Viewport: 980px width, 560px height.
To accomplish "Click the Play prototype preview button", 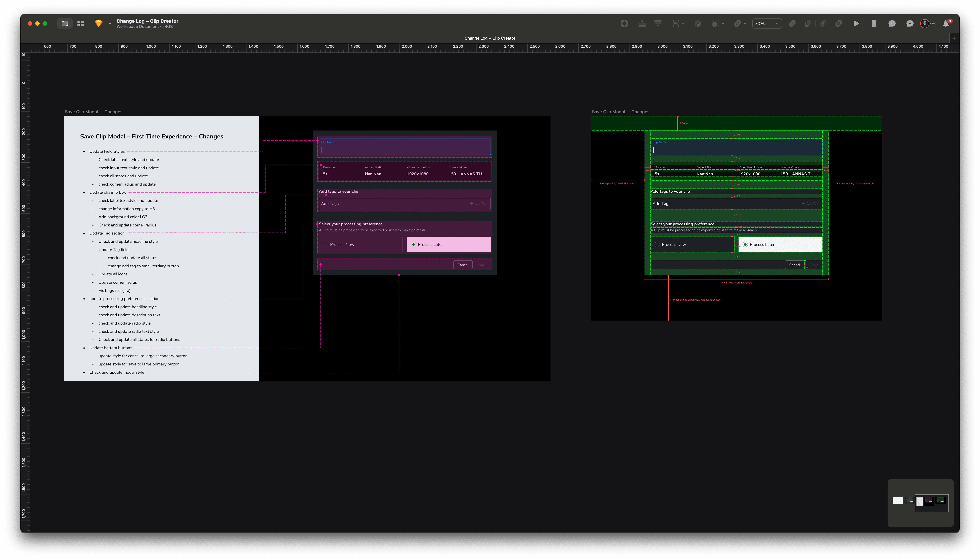I will [x=856, y=23].
